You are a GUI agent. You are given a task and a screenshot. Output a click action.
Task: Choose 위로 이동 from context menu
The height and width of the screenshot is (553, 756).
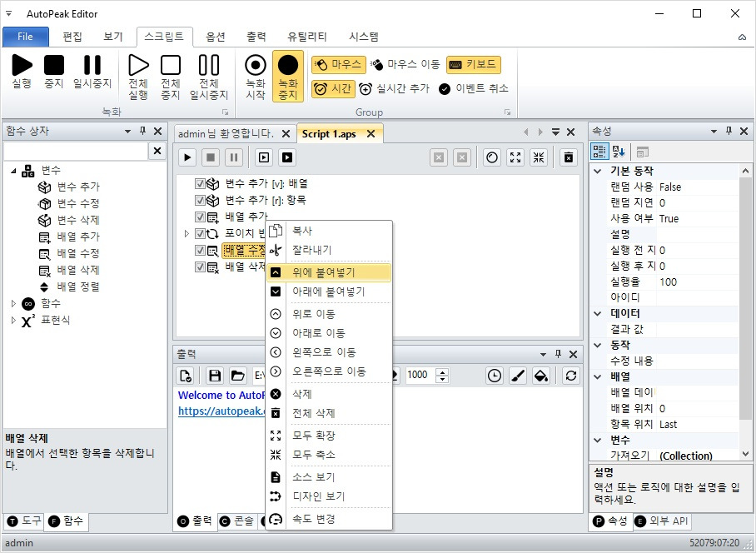(329, 314)
